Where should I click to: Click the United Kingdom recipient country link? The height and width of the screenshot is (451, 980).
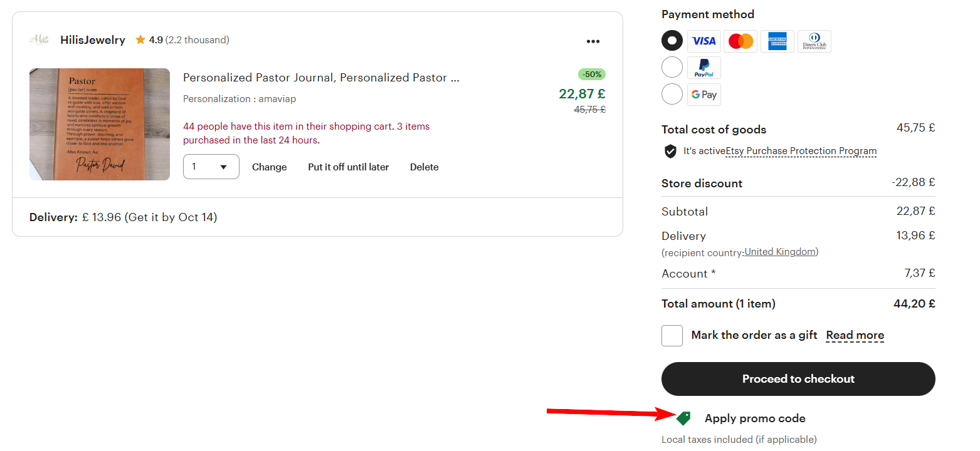780,252
